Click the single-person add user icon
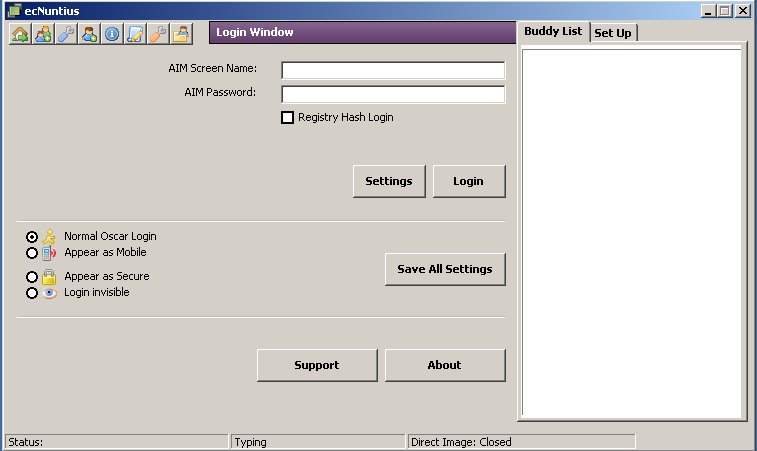757x451 pixels. pos(89,34)
